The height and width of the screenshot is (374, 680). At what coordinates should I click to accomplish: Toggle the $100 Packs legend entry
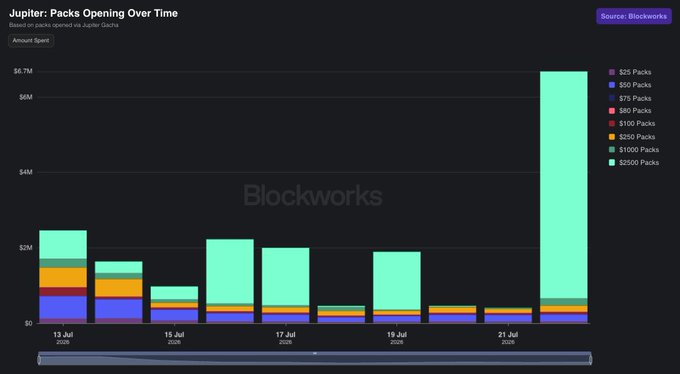point(632,124)
